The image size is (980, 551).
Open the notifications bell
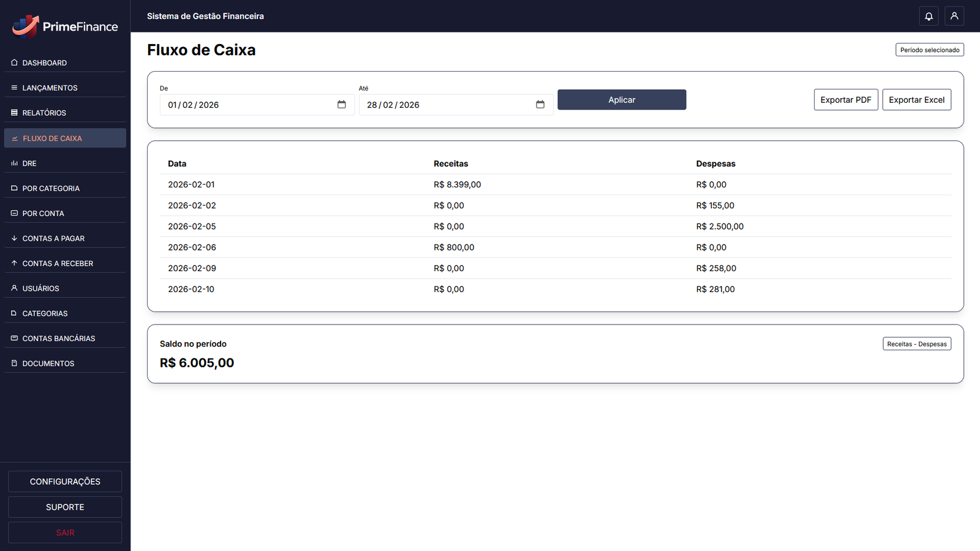tap(929, 16)
